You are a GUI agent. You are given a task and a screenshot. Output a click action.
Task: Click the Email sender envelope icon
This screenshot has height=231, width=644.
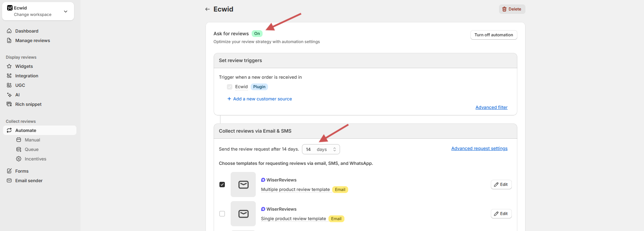pyautogui.click(x=9, y=180)
